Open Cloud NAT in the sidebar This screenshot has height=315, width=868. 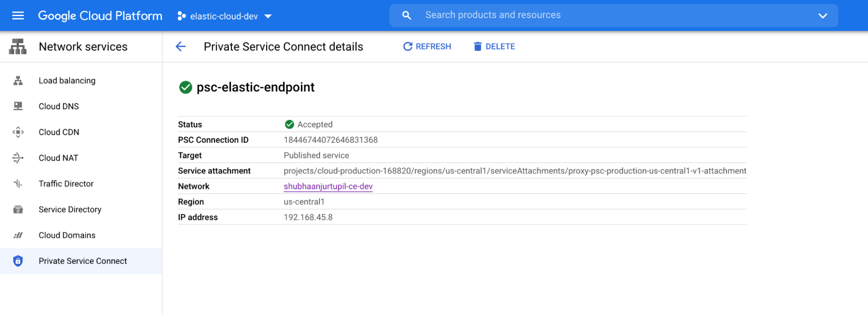[81, 158]
